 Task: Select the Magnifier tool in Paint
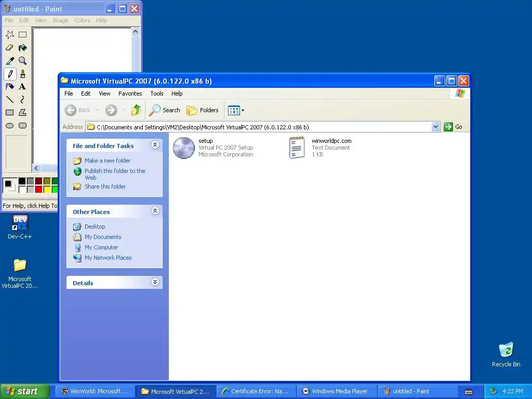(23, 61)
